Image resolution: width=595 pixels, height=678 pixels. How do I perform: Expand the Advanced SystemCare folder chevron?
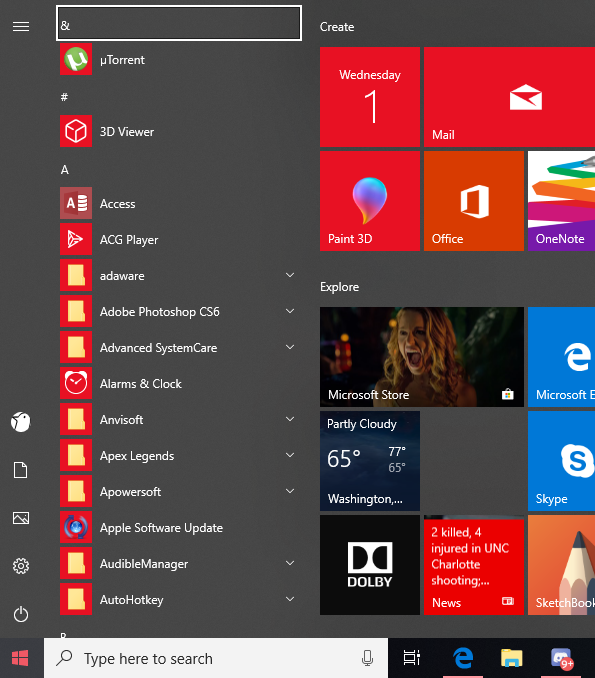pyautogui.click(x=290, y=347)
